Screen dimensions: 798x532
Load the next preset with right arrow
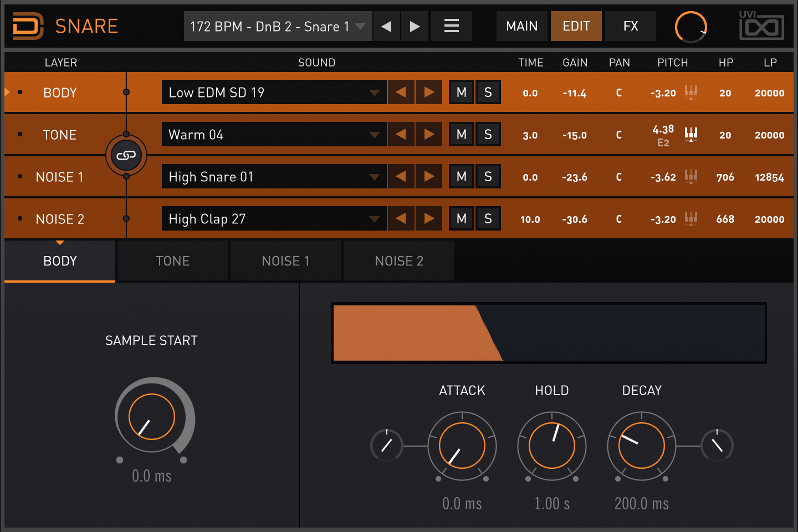coord(415,26)
